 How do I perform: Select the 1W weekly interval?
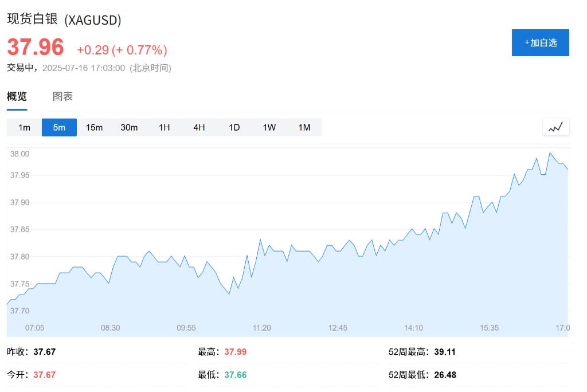269,127
